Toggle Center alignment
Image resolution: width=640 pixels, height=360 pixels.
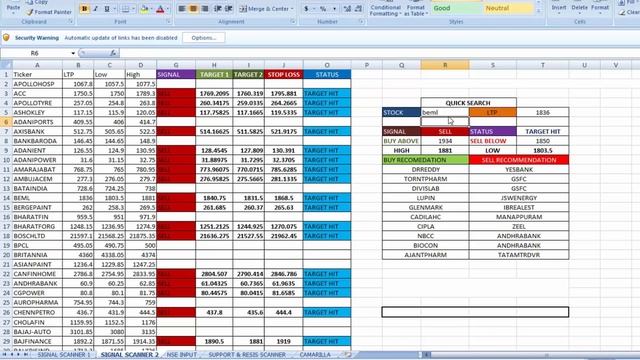pyautogui.click(x=193, y=9)
